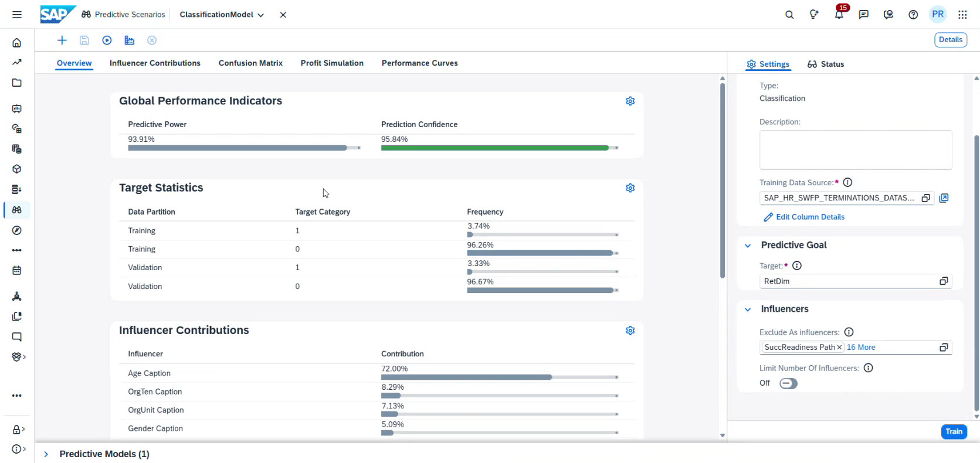The image size is (980, 463).
Task: Switch to the Performance Curves tab
Action: (x=419, y=63)
